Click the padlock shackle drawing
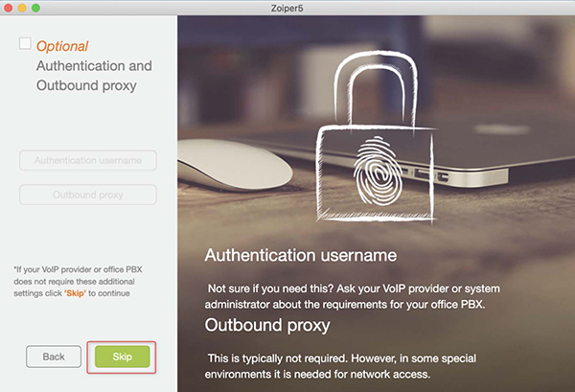This screenshot has width=575, height=392. click(x=376, y=90)
